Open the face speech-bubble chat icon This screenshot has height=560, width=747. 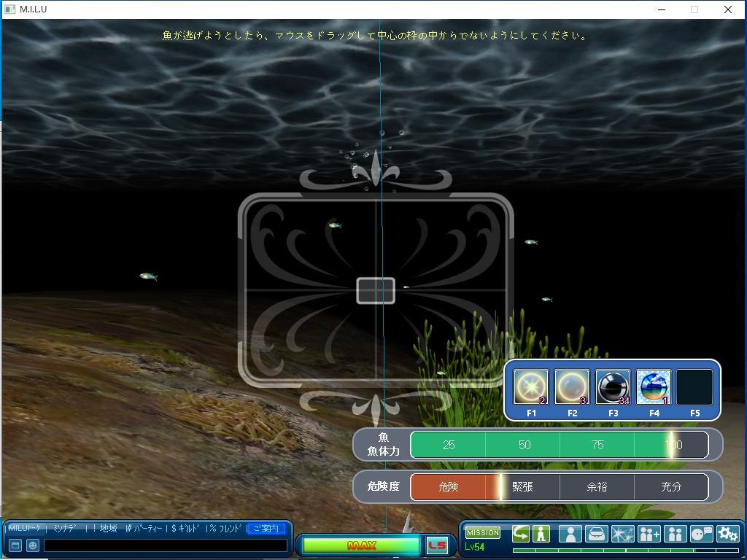[701, 534]
